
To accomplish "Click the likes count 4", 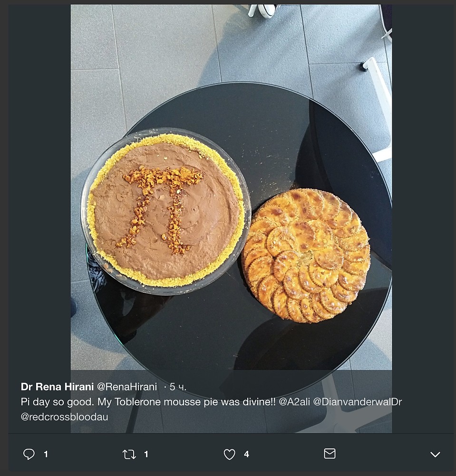I will [x=246, y=455].
